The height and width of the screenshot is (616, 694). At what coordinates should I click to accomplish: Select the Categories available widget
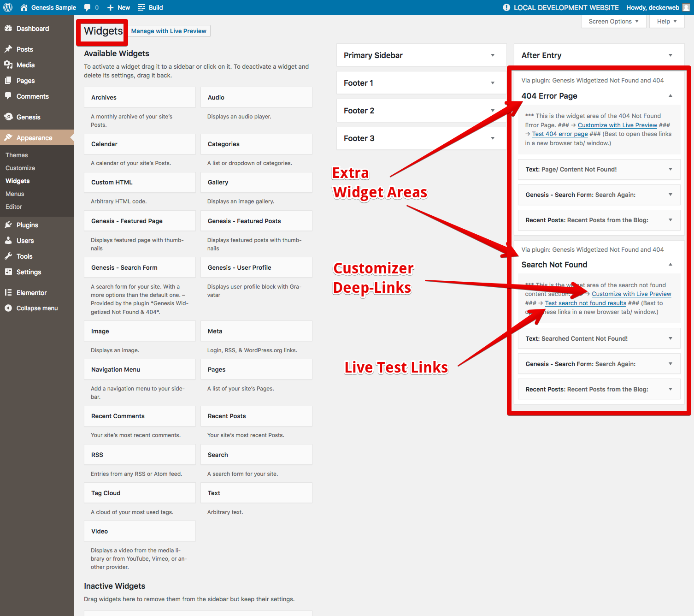tap(256, 144)
